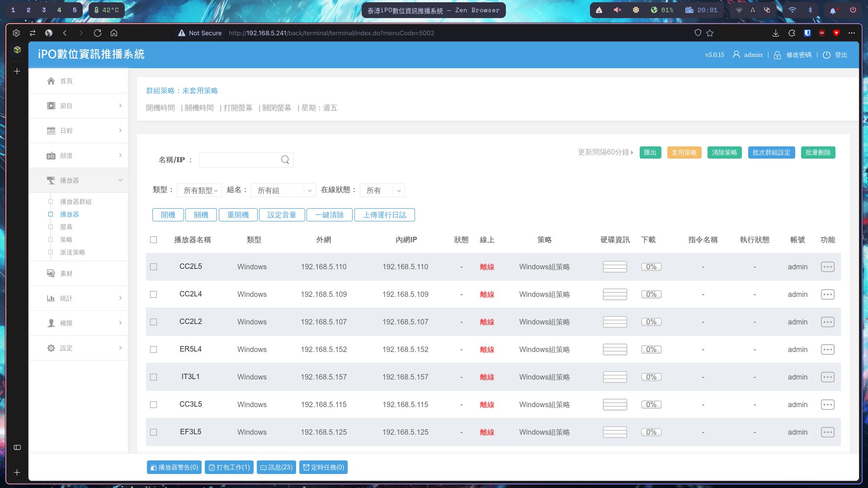Screen dimensions: 868x488
Task: Click the browser home icon
Action: [114, 33]
